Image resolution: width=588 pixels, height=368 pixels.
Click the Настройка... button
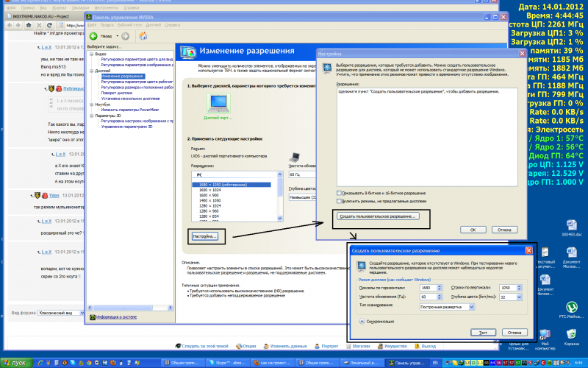pos(204,236)
